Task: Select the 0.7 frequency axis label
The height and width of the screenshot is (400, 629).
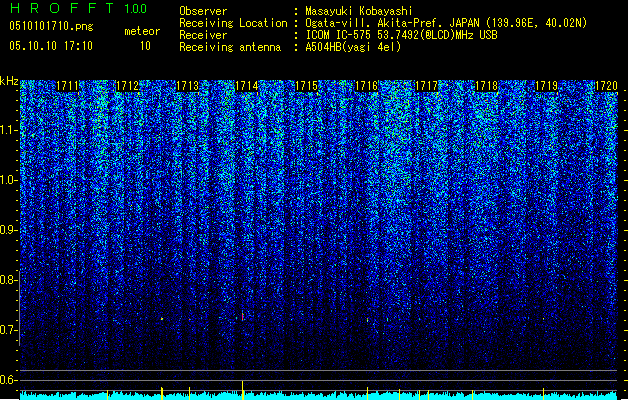Action: click(x=8, y=330)
